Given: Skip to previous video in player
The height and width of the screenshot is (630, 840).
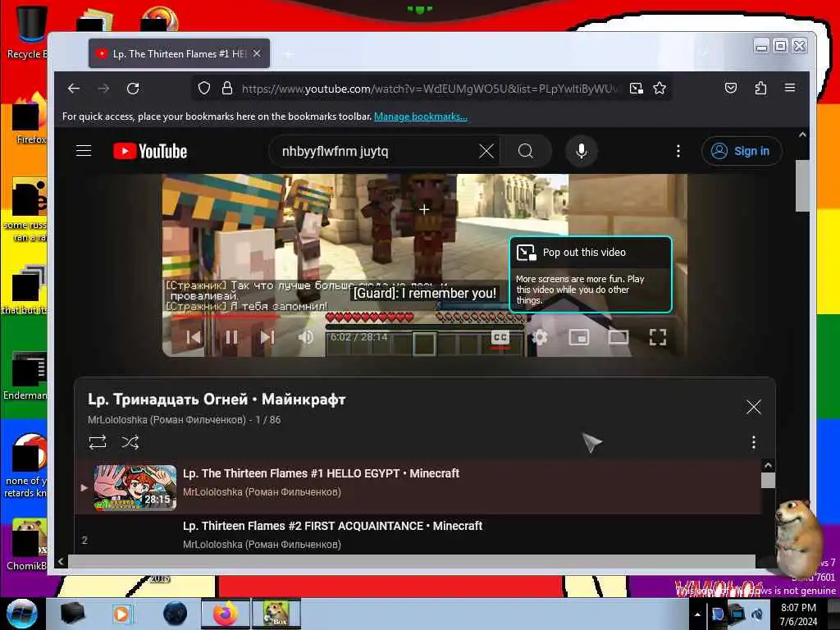Looking at the screenshot, I should click(194, 337).
